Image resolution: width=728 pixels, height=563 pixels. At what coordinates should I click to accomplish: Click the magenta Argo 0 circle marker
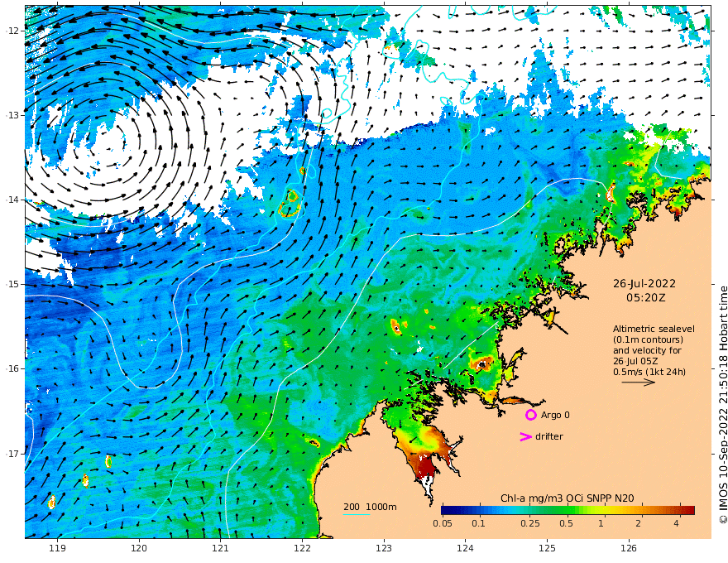coord(530,415)
